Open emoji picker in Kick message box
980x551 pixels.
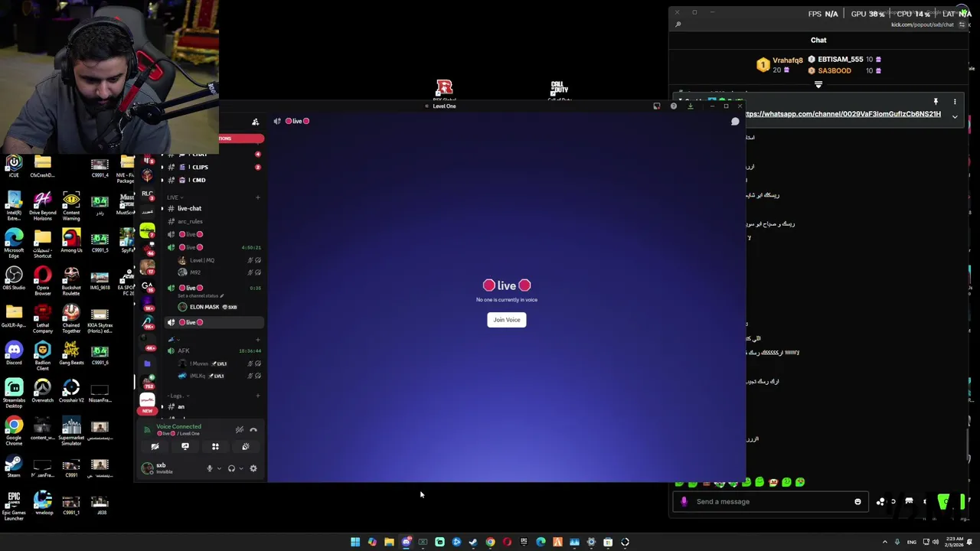857,502
